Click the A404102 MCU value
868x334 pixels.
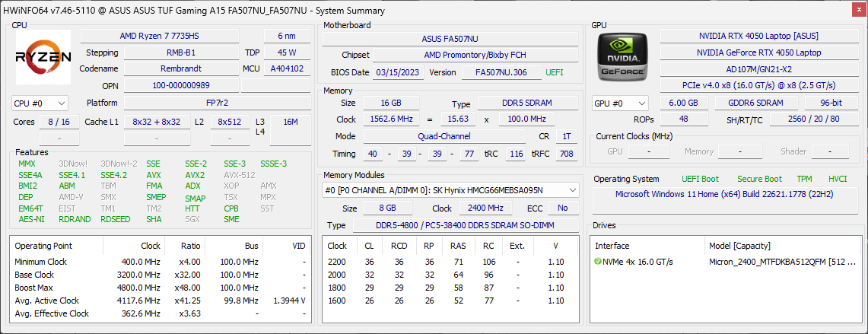pos(287,68)
